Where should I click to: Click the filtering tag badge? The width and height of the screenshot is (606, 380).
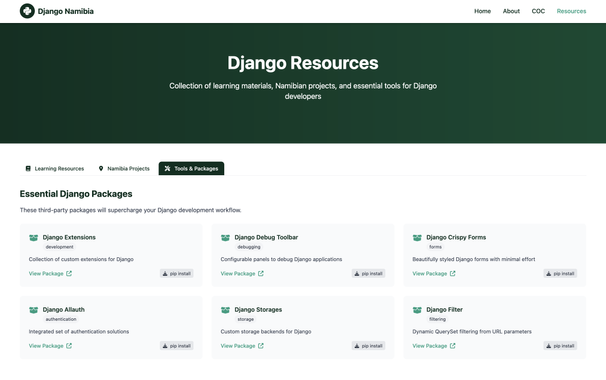point(437,319)
